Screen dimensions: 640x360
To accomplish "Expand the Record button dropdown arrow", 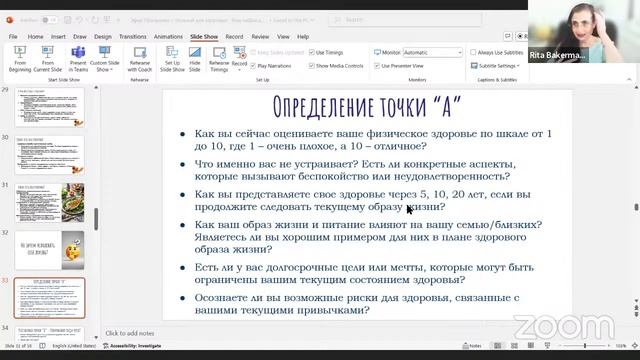I will tap(239, 70).
